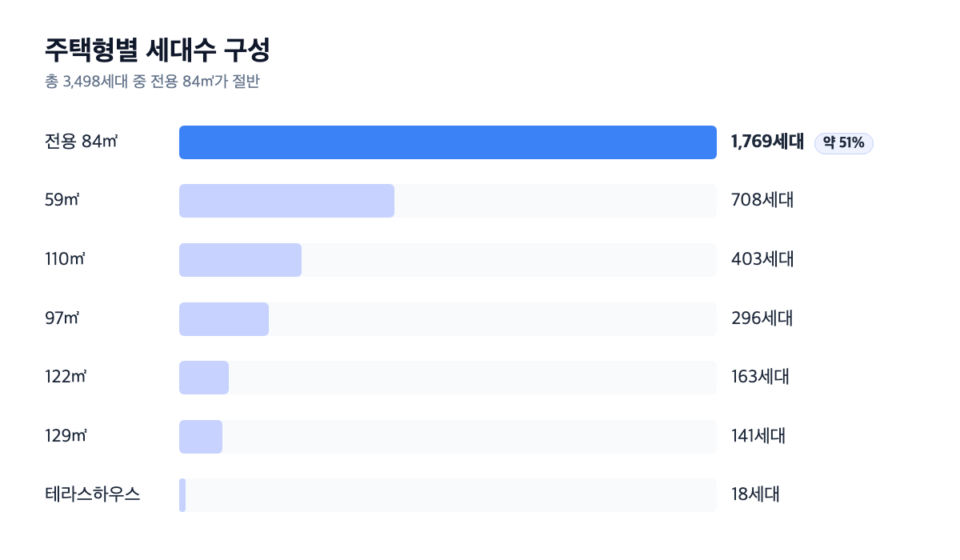The image size is (960, 560).
Task: Click the 약 51% badge
Action: pos(843,143)
